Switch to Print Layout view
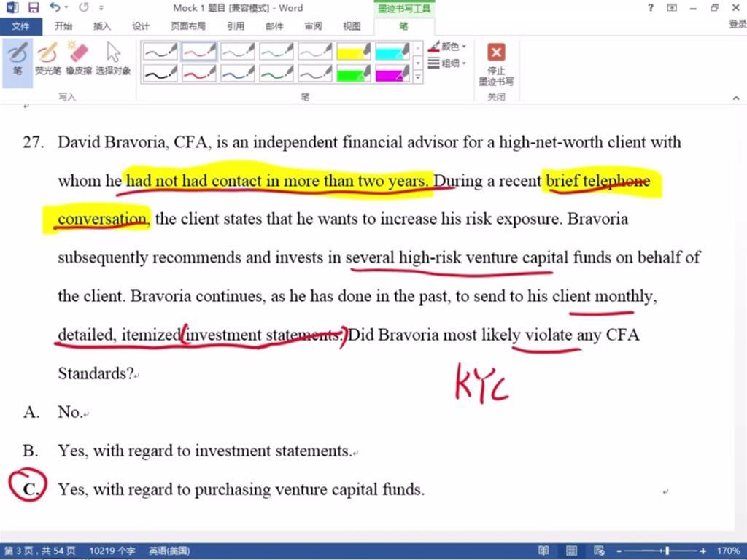Screen dimensions: 747x560 click(571, 551)
